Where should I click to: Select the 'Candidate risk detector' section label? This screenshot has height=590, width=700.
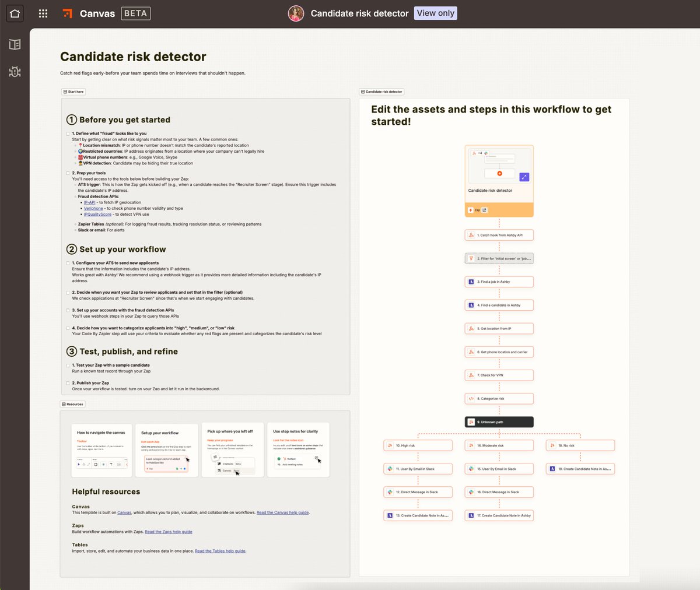click(x=381, y=92)
